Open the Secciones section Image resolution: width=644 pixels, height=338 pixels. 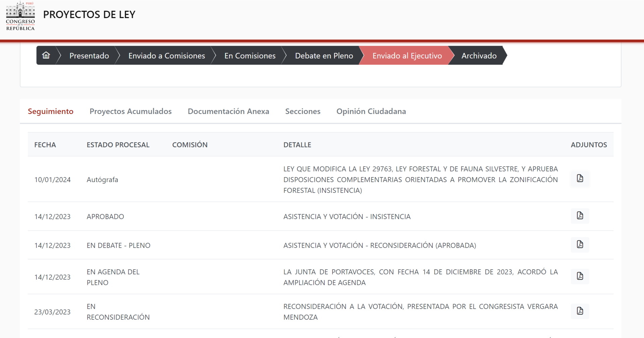303,111
